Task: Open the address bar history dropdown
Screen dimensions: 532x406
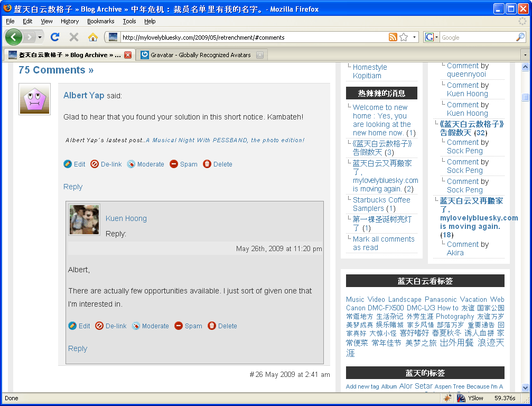Action: 415,37
